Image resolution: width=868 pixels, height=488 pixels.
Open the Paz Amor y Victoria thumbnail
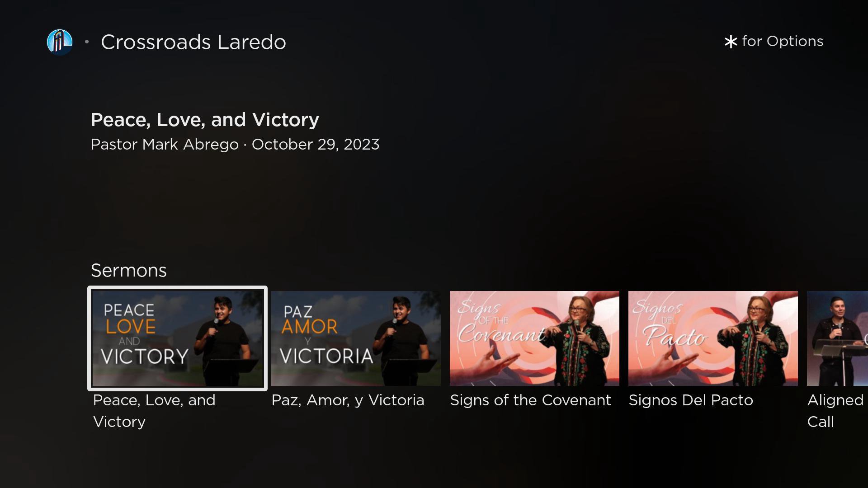pos(356,338)
